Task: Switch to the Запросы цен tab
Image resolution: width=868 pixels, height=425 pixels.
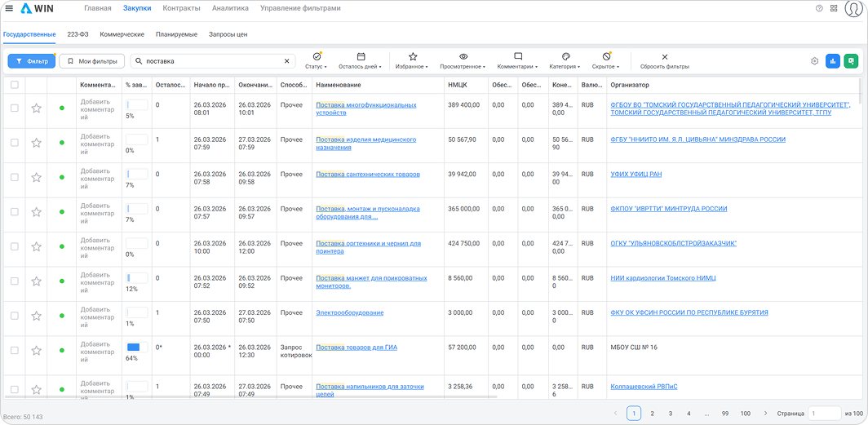Action: tap(228, 34)
